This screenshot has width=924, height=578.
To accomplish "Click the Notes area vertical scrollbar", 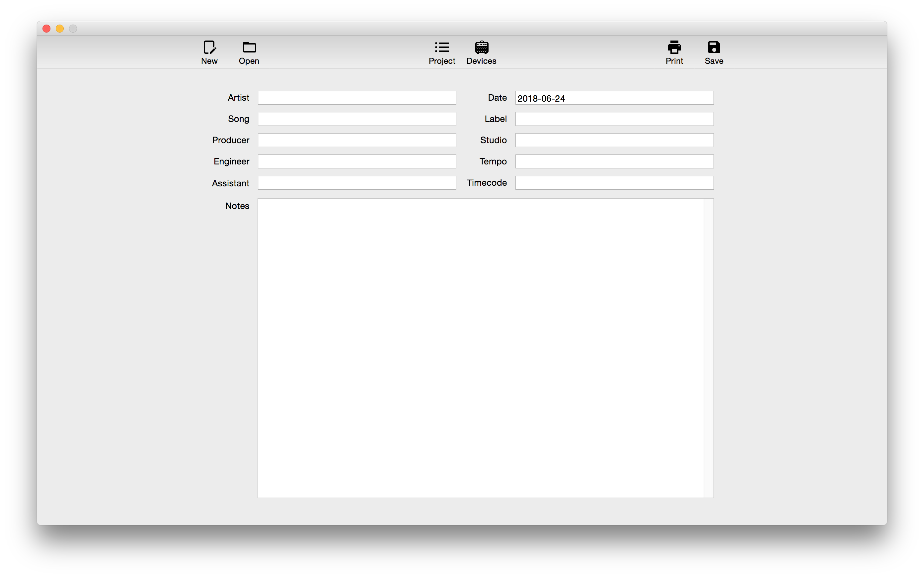I will point(709,348).
